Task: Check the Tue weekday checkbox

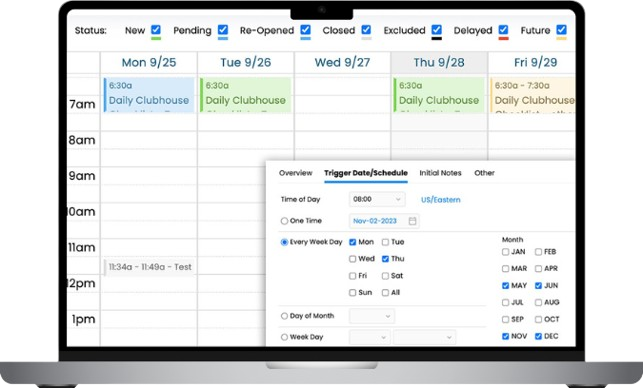Action: click(x=385, y=242)
